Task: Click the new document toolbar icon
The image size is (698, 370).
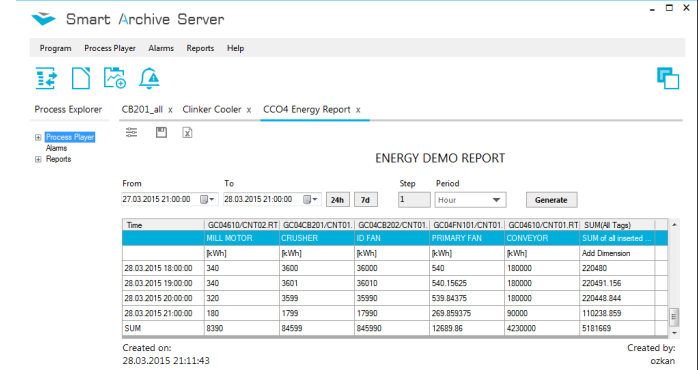Action: click(81, 78)
